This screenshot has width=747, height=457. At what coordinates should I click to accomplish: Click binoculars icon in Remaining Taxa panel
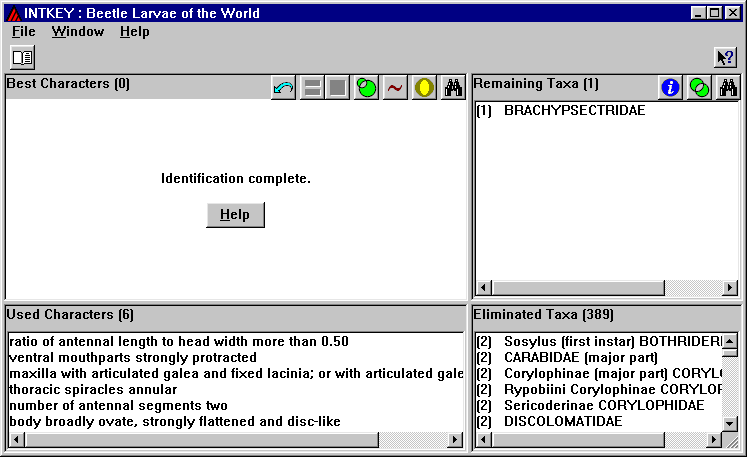pos(728,88)
